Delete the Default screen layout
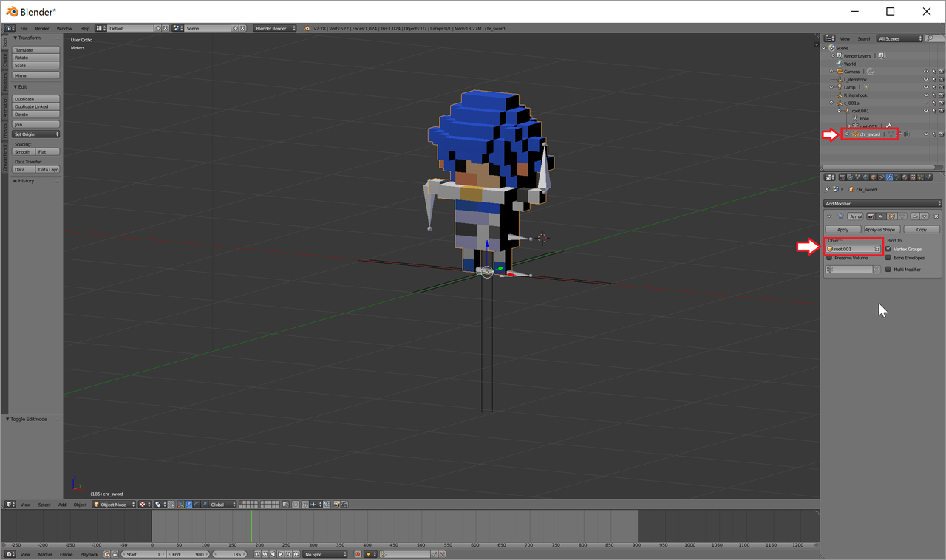 [166, 28]
